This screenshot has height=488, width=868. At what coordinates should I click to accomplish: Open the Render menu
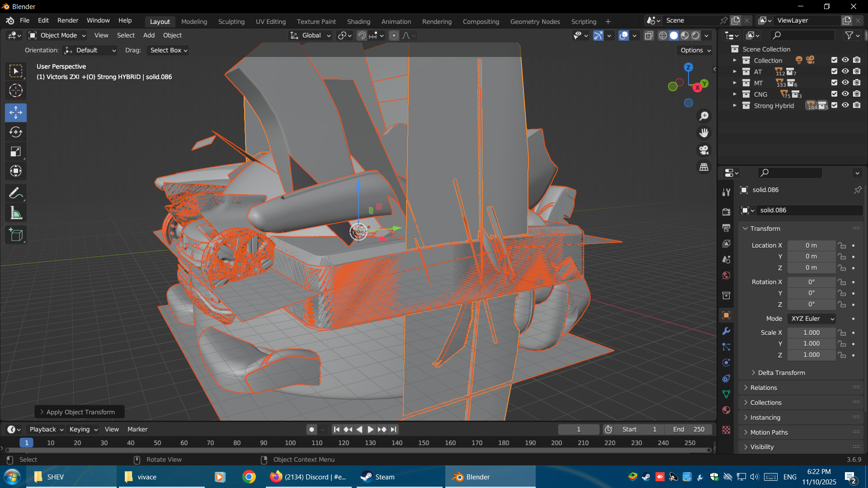click(x=68, y=20)
